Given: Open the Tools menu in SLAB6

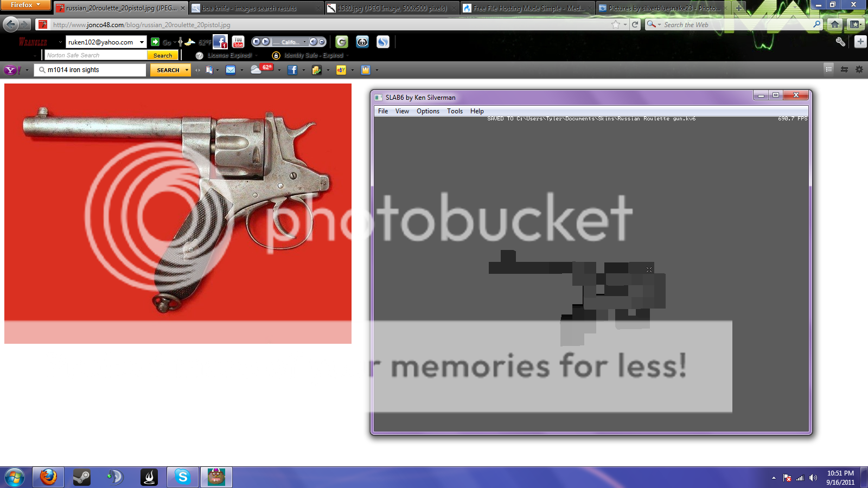Looking at the screenshot, I should pos(455,111).
